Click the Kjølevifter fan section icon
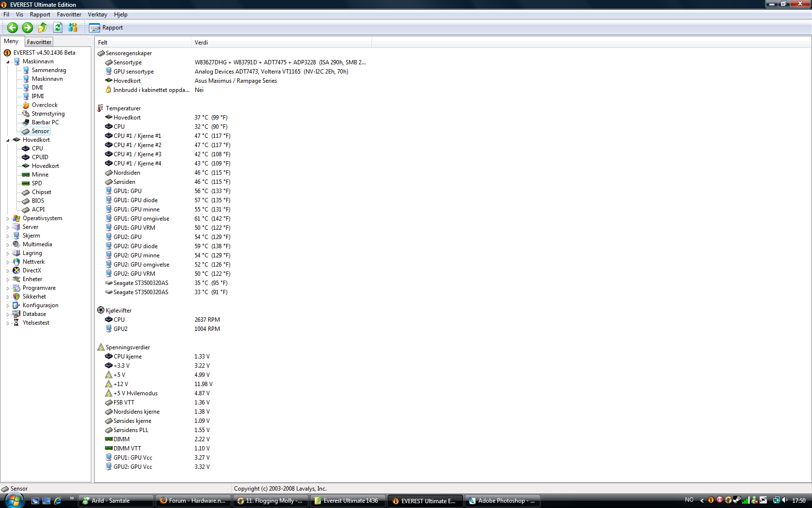 [x=101, y=310]
